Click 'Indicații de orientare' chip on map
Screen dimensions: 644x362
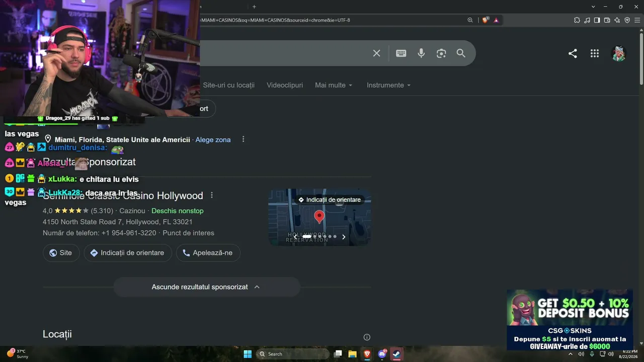[x=330, y=200]
